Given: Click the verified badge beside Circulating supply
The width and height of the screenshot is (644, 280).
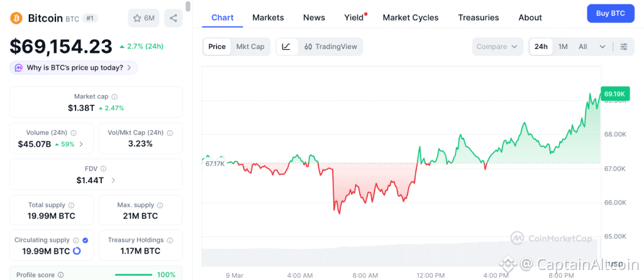Looking at the screenshot, I should (x=86, y=240).
